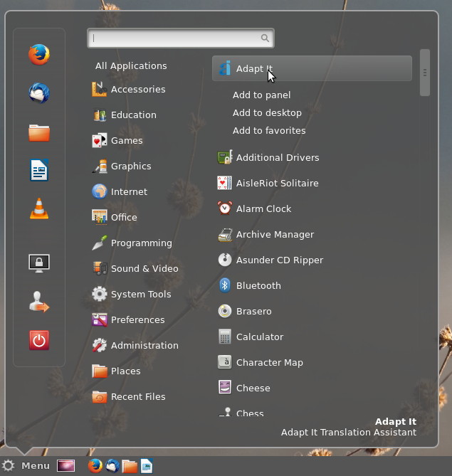
Task: Open the Calculator application
Action: (259, 337)
